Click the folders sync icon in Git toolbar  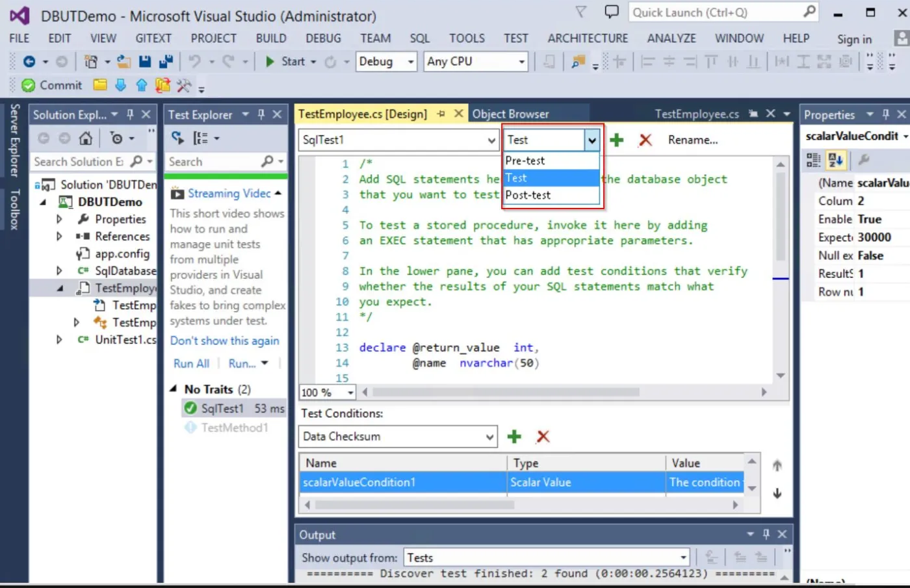click(x=162, y=85)
